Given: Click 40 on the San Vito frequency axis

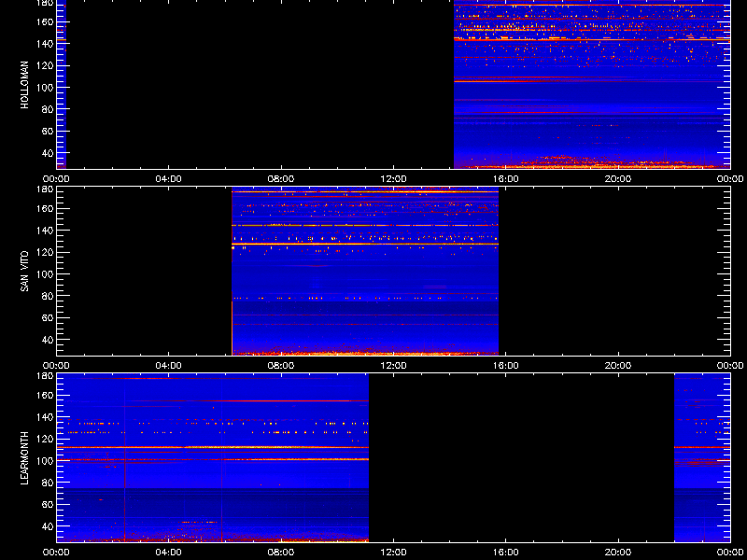Looking at the screenshot, I should click(49, 340).
